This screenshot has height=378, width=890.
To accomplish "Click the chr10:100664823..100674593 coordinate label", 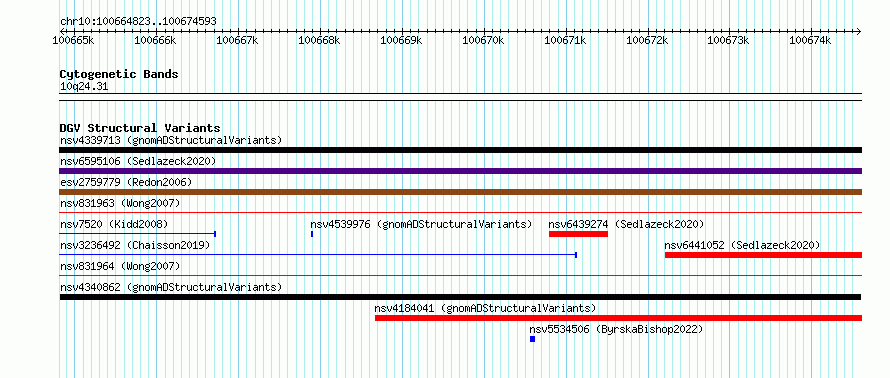I will (138, 22).
